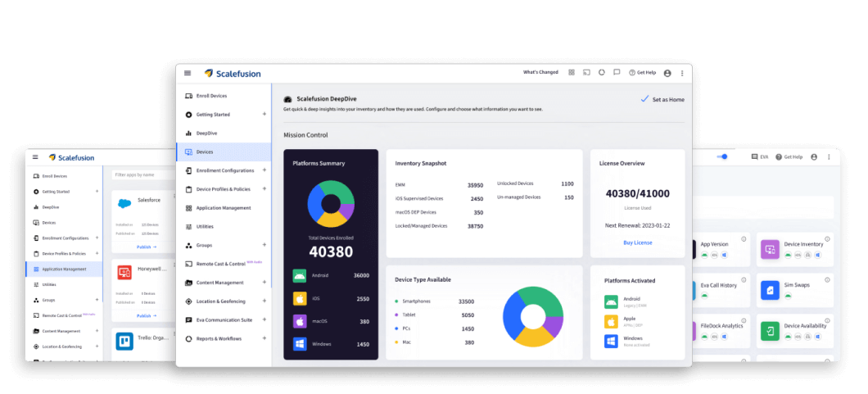
Task: Click Android icon under Platforms Activated
Action: coord(611,301)
